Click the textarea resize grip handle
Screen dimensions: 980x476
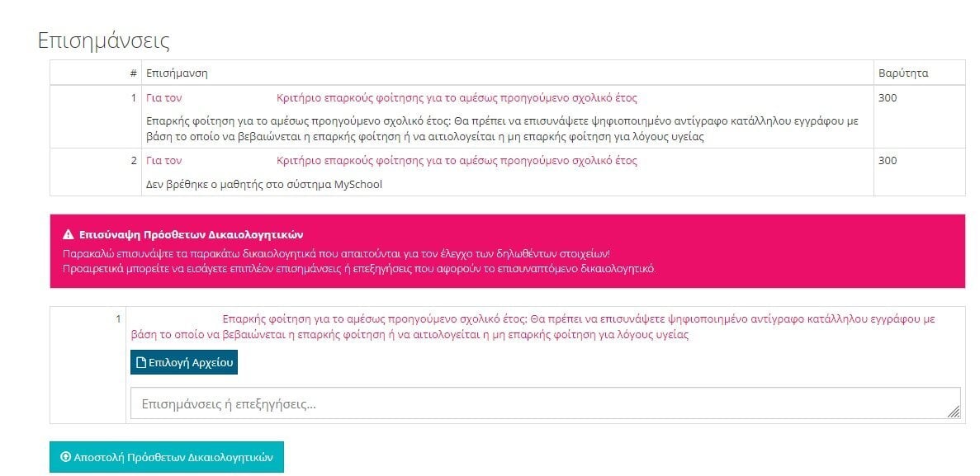[x=953, y=411]
